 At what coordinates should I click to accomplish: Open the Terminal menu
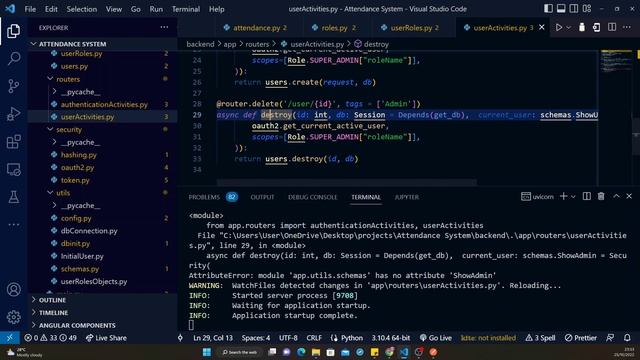pos(186,9)
